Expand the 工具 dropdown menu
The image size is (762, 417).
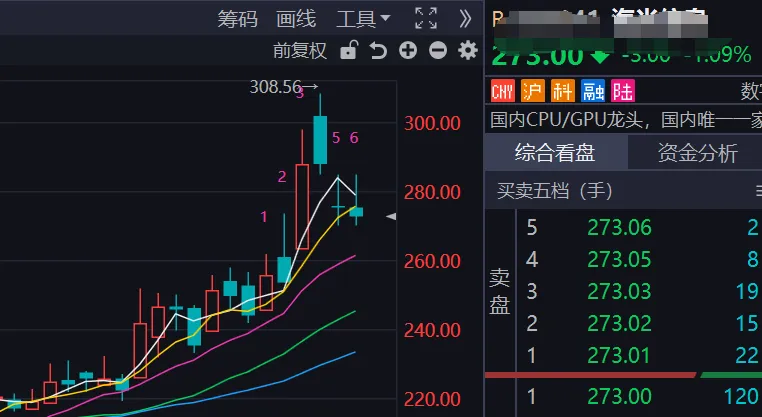[x=363, y=19]
